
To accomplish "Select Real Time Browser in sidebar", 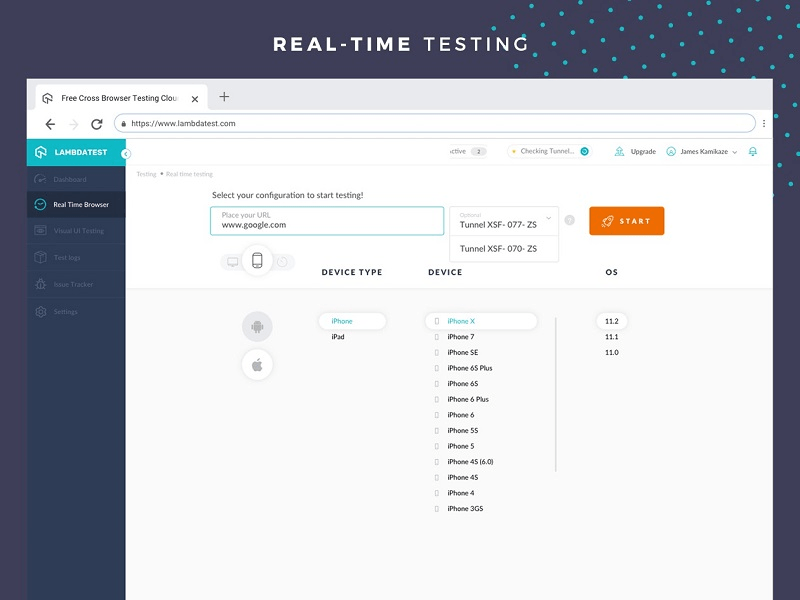I will tap(76, 205).
